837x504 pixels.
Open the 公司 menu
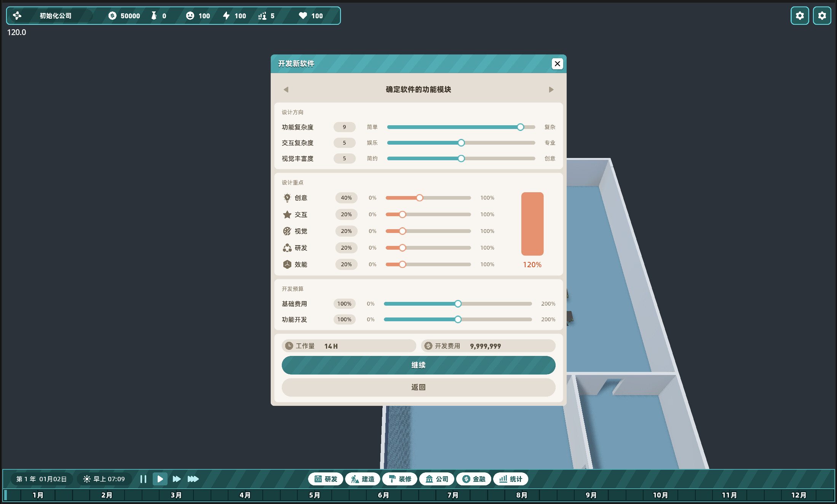click(x=437, y=479)
